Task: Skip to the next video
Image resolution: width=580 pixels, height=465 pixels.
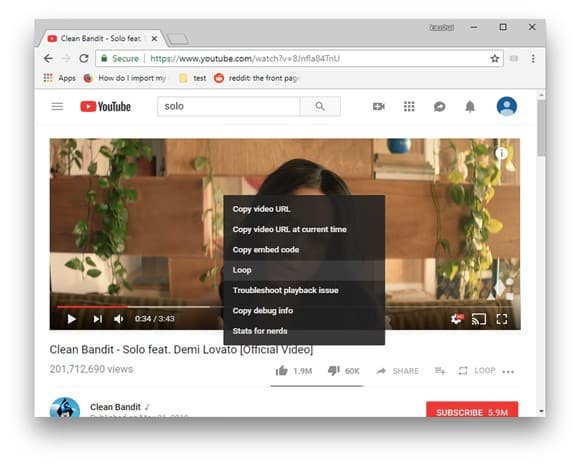Action: 98,319
